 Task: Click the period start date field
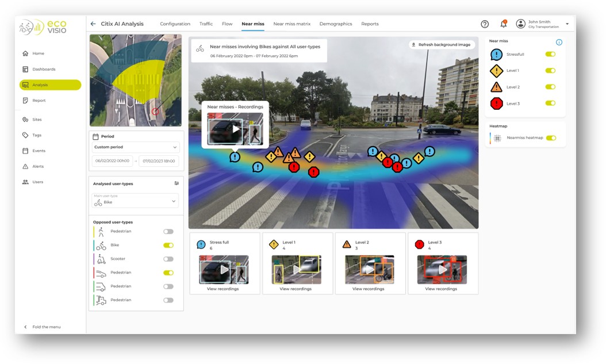tap(112, 161)
